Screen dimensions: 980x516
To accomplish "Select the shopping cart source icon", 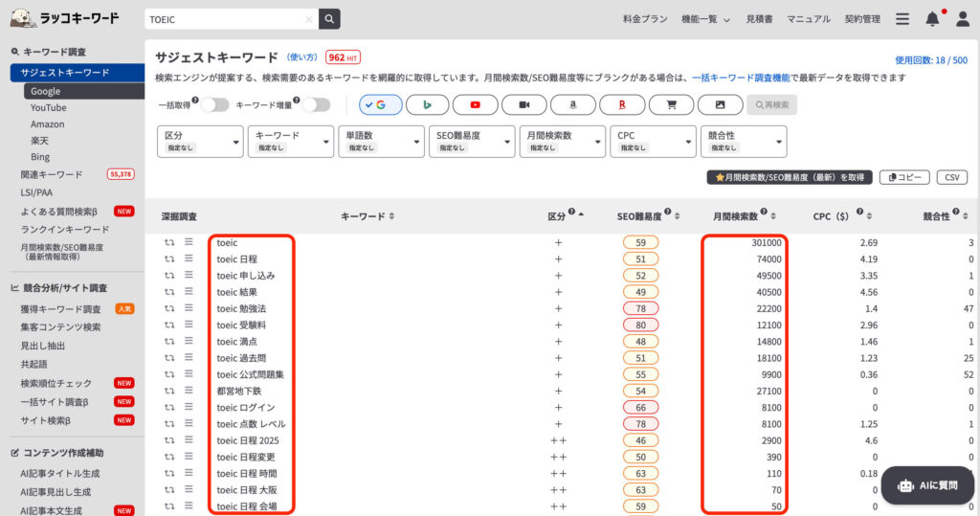I will coord(671,104).
